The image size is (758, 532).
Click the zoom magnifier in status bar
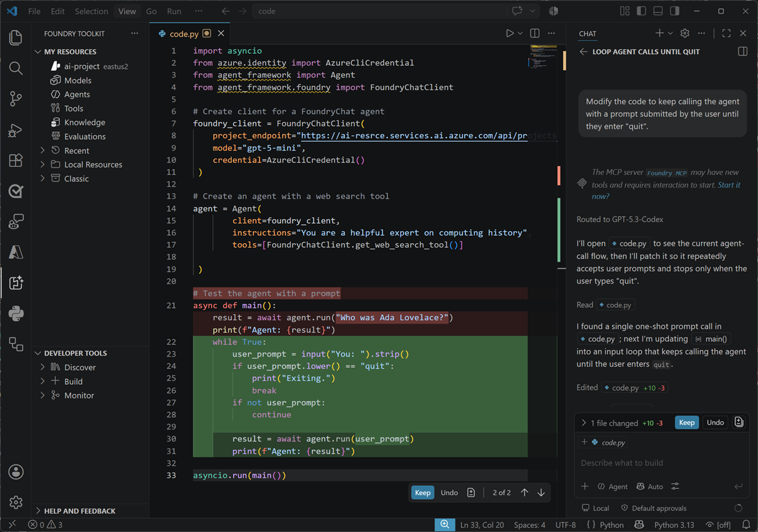click(445, 525)
